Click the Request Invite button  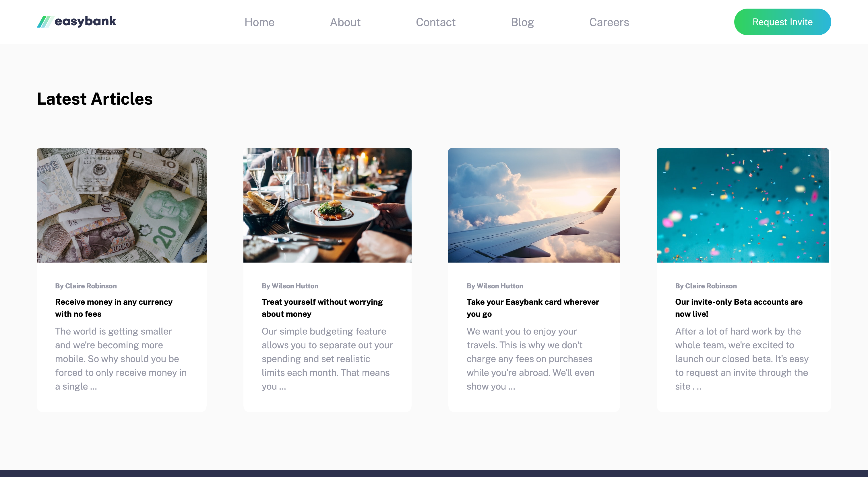click(782, 22)
